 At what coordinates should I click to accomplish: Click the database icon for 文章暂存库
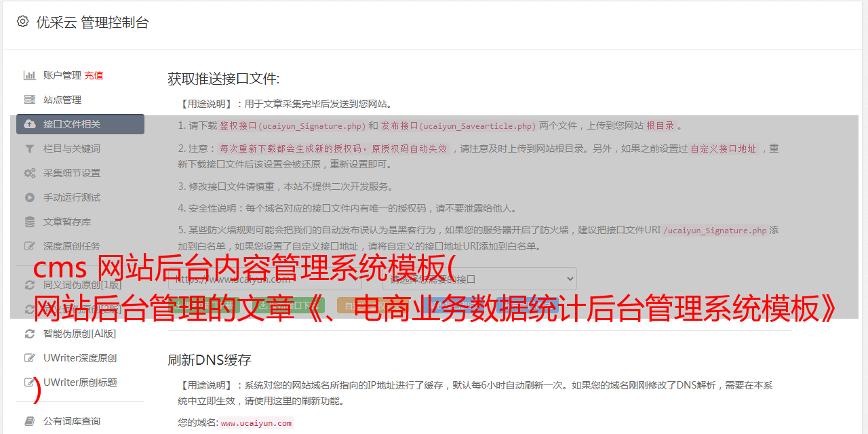tap(30, 222)
